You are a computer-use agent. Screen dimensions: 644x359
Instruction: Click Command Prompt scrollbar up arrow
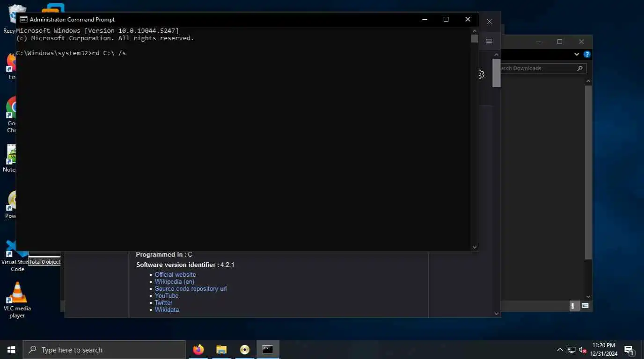coord(475,30)
